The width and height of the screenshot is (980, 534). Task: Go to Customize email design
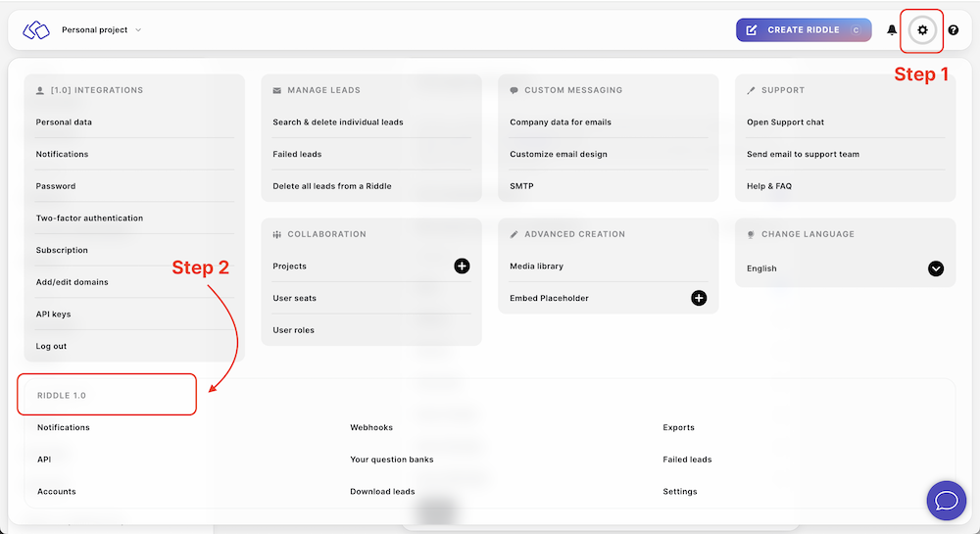point(559,155)
